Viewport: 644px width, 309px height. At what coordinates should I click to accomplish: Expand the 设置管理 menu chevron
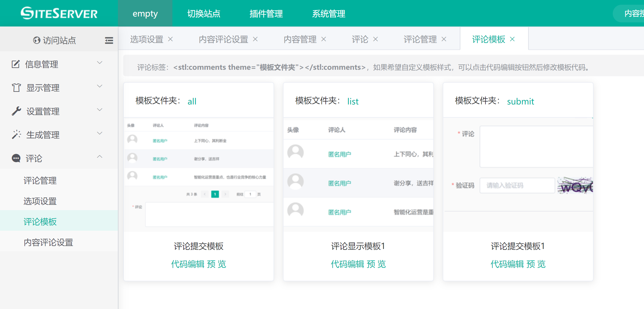click(x=100, y=110)
